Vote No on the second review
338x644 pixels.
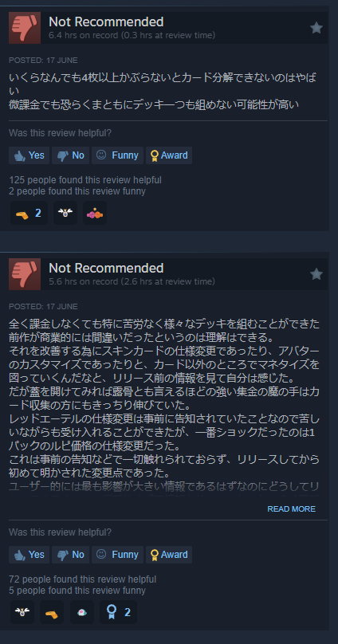[71, 555]
